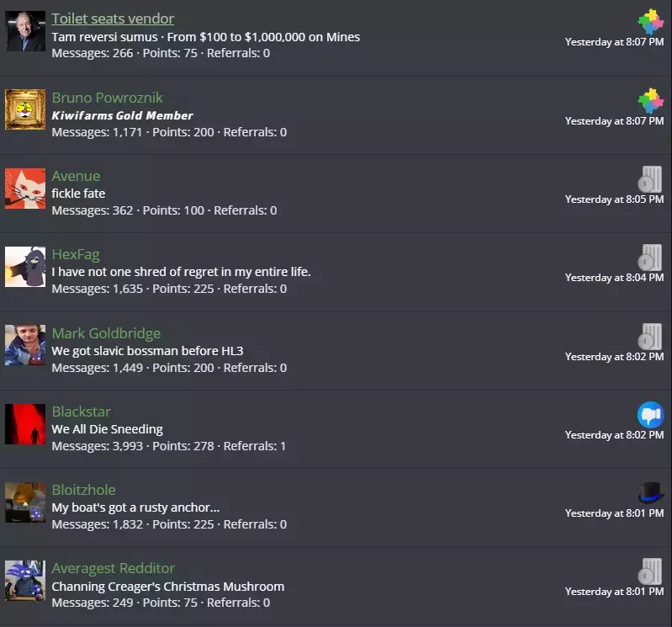Click the top hat reaction icon beside Bloitzhole

651,492
